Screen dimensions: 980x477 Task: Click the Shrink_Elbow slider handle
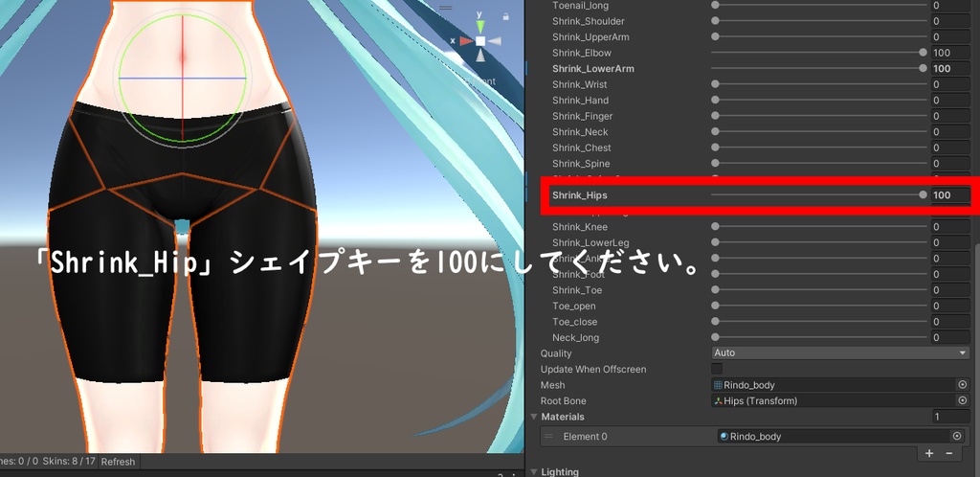924,53
